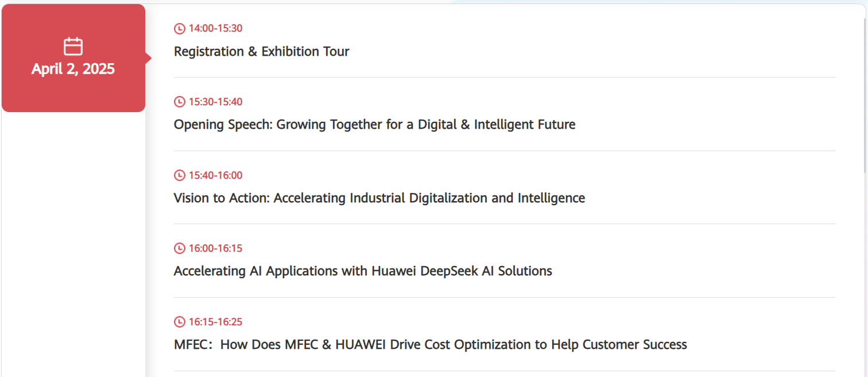Click the 16:15-16:25 time label
Image resolution: width=868 pixels, height=377 pixels.
pos(215,322)
